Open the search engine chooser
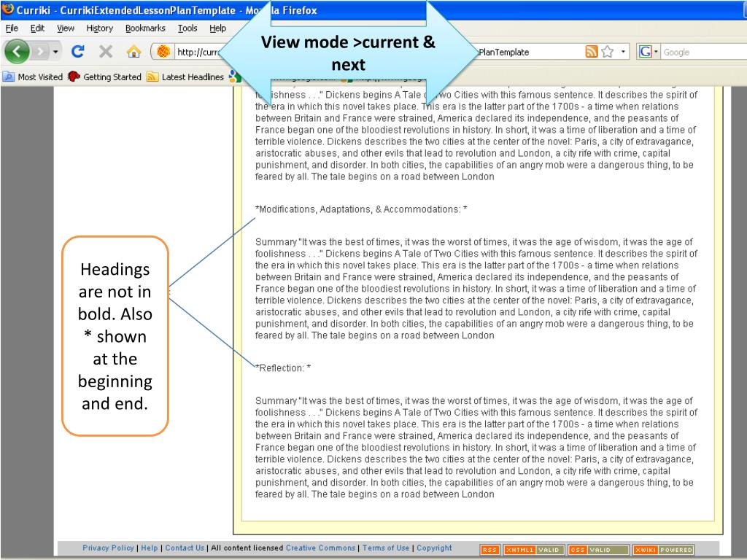 pyautogui.click(x=649, y=52)
